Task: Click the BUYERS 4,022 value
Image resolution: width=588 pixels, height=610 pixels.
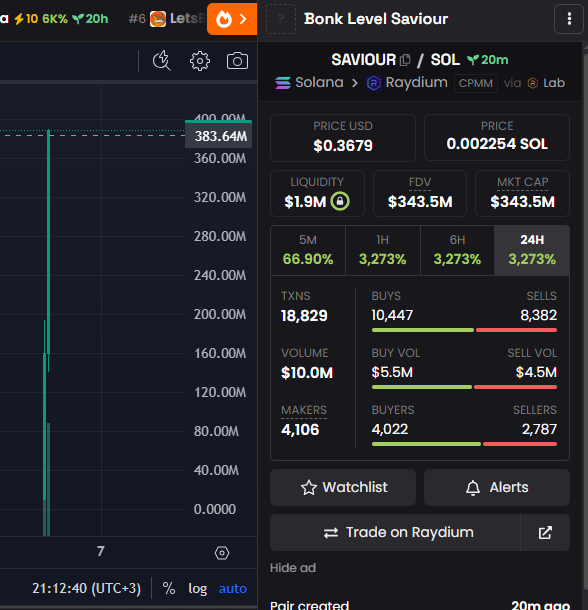Action: click(390, 429)
